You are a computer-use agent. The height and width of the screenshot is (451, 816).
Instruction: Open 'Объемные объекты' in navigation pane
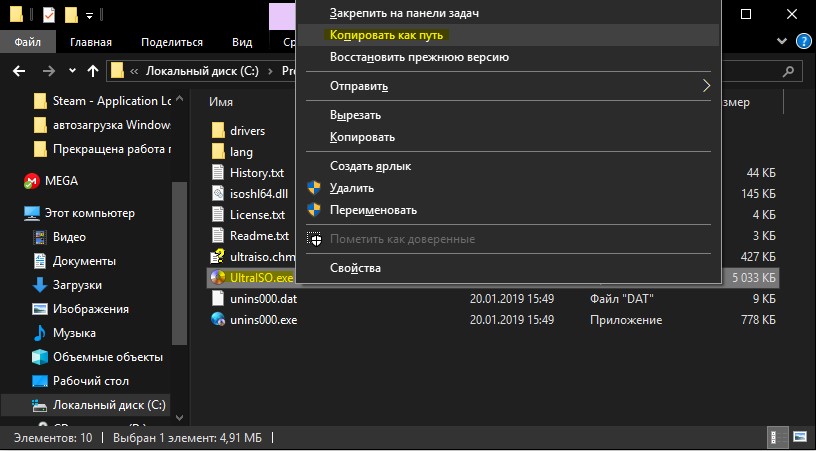click(108, 357)
